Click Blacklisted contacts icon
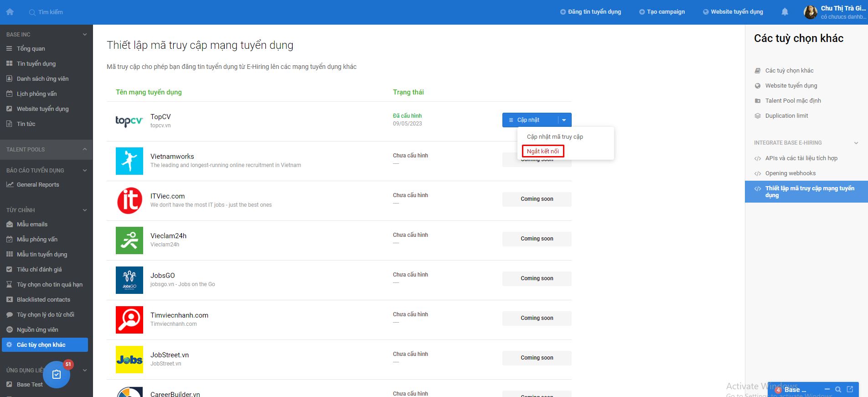Image resolution: width=868 pixels, height=397 pixels. click(9, 299)
